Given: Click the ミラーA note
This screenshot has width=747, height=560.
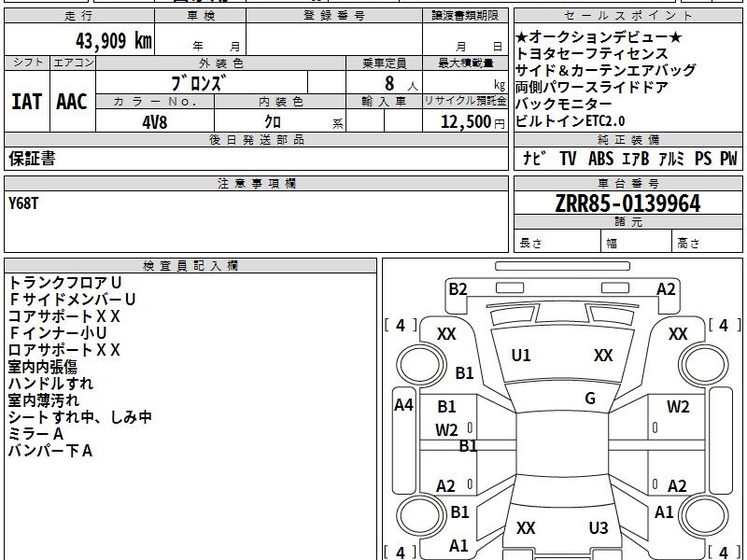Looking at the screenshot, I should tap(35, 434).
